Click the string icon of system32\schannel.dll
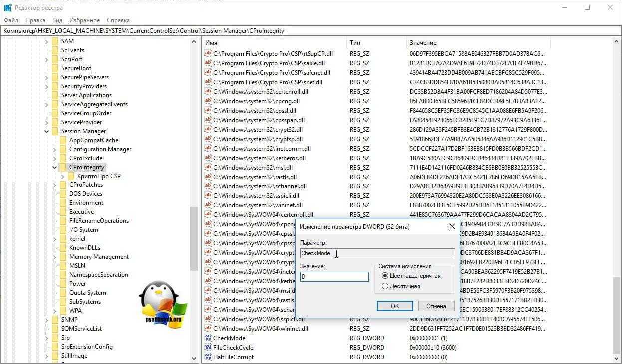 point(208,186)
